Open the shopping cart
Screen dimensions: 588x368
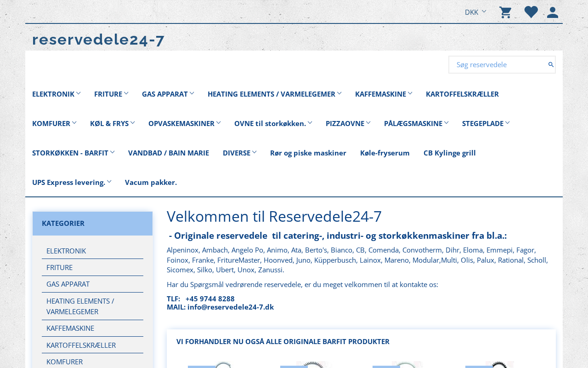click(x=505, y=12)
